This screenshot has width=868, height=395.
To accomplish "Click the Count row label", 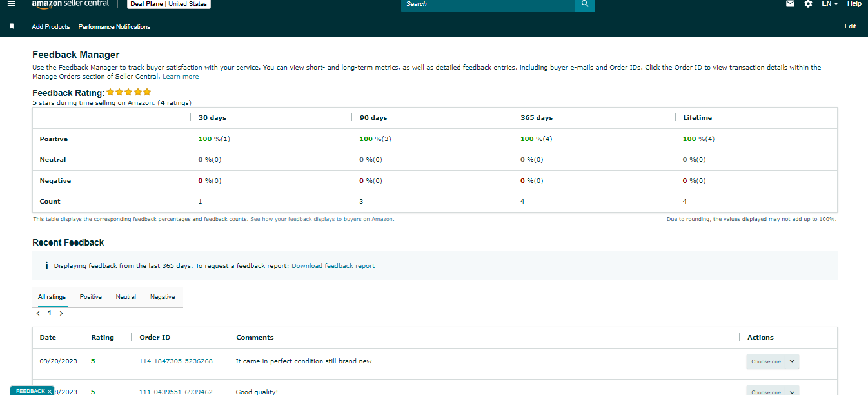I will 50,202.
